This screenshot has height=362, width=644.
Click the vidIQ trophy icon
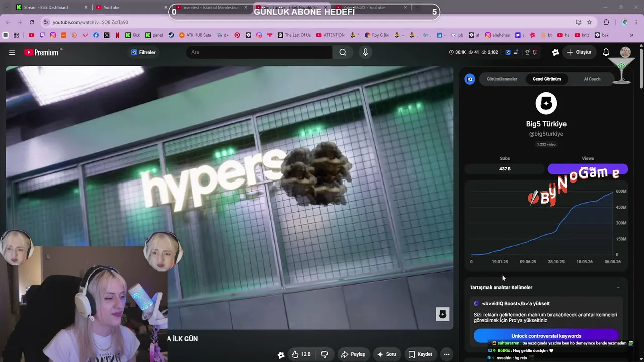527,52
